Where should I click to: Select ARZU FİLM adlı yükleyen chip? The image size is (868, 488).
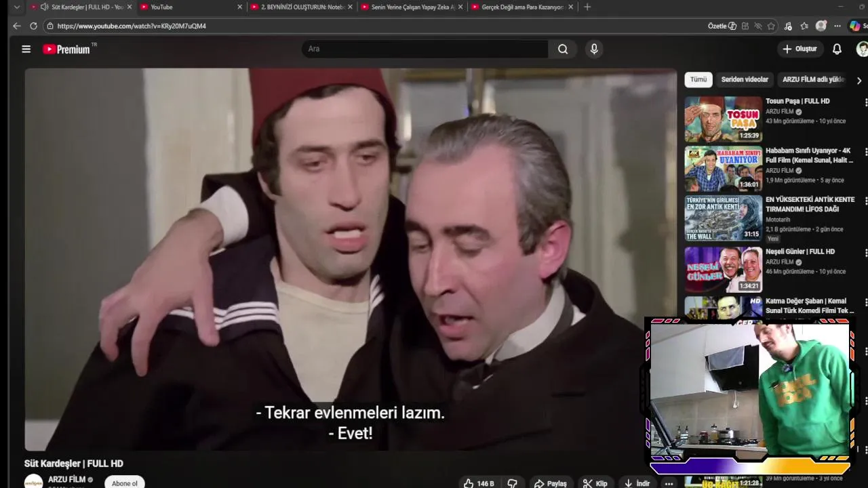(813, 79)
